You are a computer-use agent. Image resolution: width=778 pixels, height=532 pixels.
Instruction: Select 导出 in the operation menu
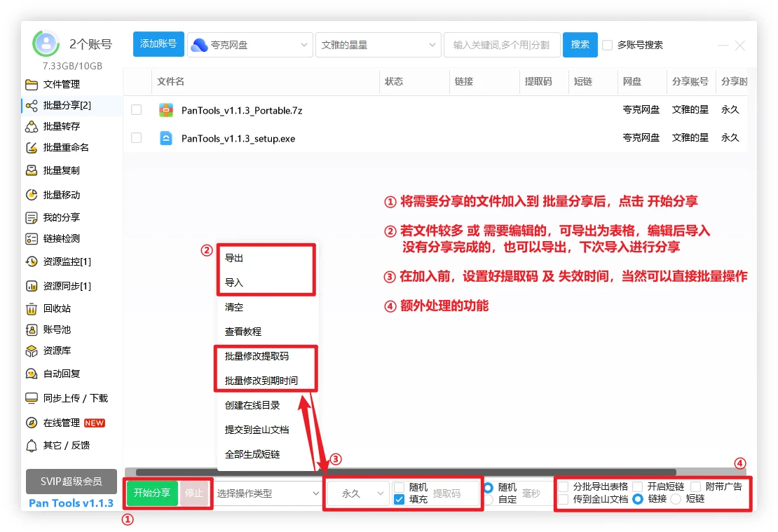234,258
